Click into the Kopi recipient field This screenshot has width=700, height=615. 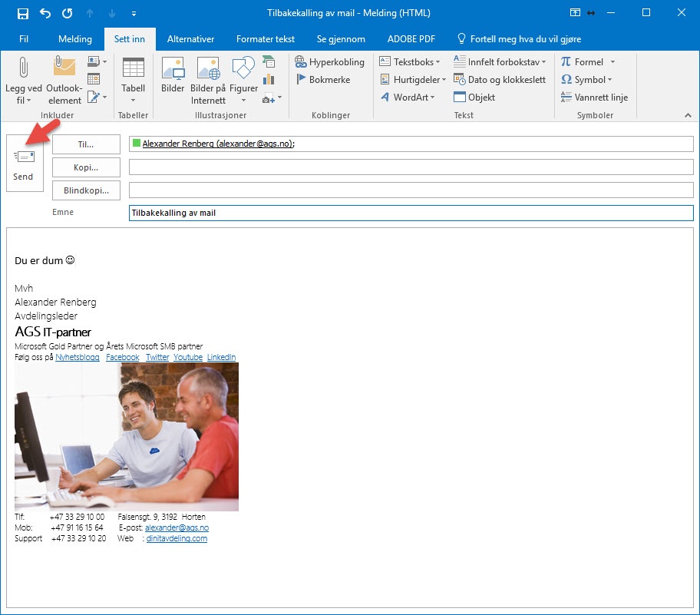click(411, 167)
